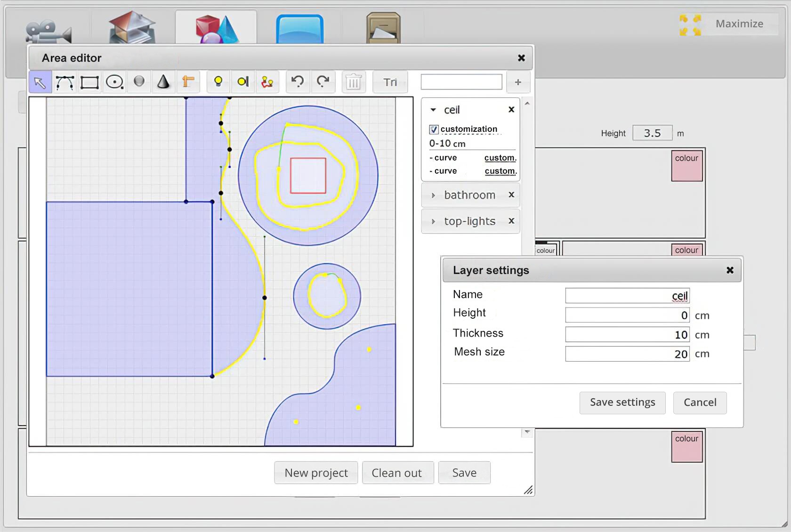Viewport: 791px width, 532px height.
Task: Redo the last undone edit
Action: (x=323, y=82)
